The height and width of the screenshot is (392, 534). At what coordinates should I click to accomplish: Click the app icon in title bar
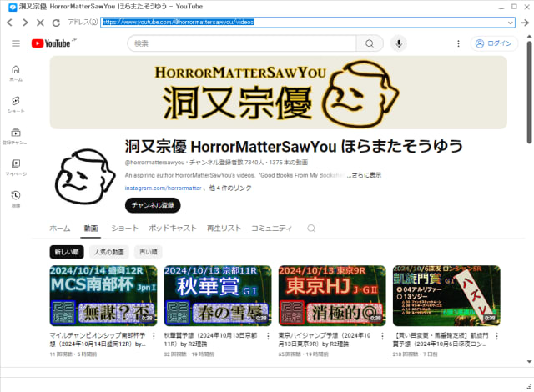point(13,7)
